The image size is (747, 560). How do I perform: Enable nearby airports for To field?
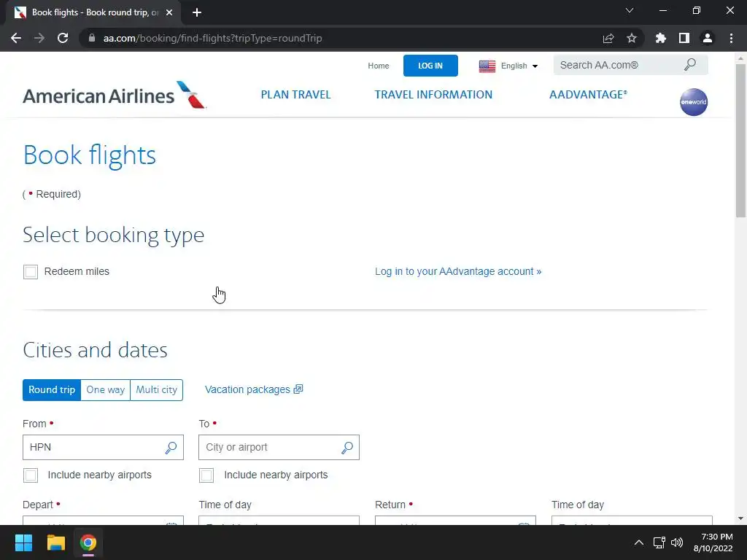click(x=206, y=475)
